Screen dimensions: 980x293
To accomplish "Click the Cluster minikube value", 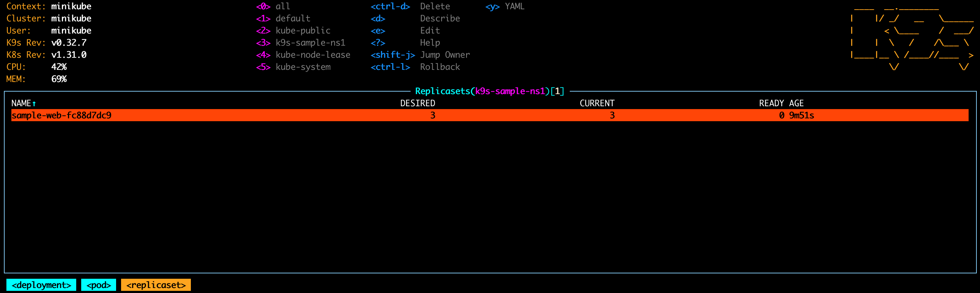I will tap(71, 18).
